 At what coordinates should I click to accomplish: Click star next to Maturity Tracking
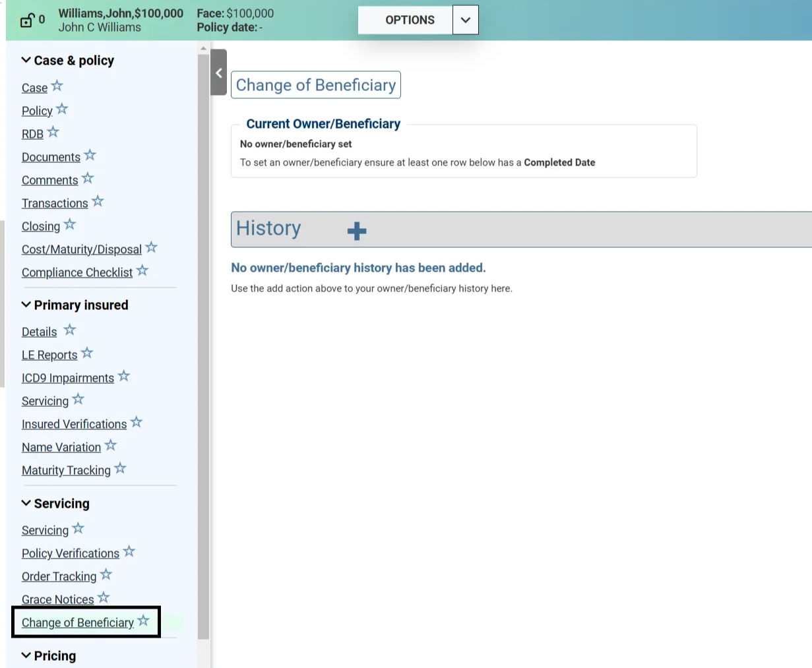pyautogui.click(x=120, y=469)
